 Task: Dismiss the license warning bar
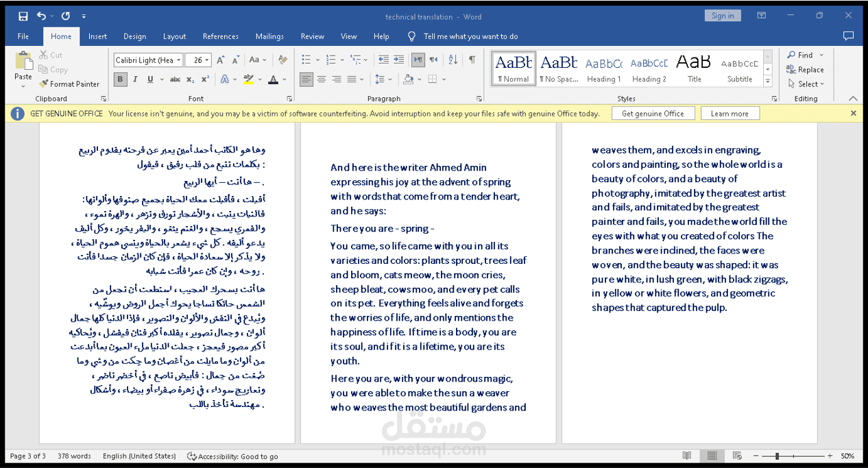[x=854, y=113]
